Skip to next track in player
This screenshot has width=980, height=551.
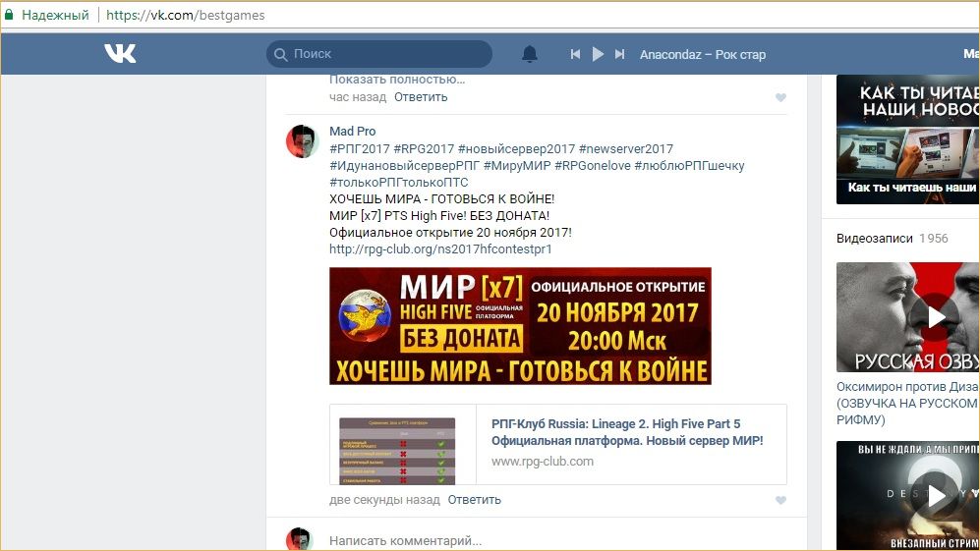(x=619, y=54)
